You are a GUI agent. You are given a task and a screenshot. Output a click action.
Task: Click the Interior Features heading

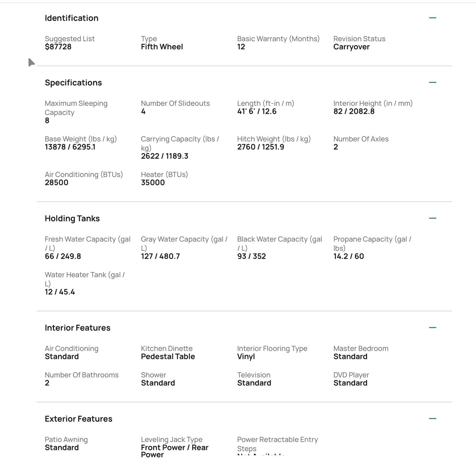coord(78,328)
